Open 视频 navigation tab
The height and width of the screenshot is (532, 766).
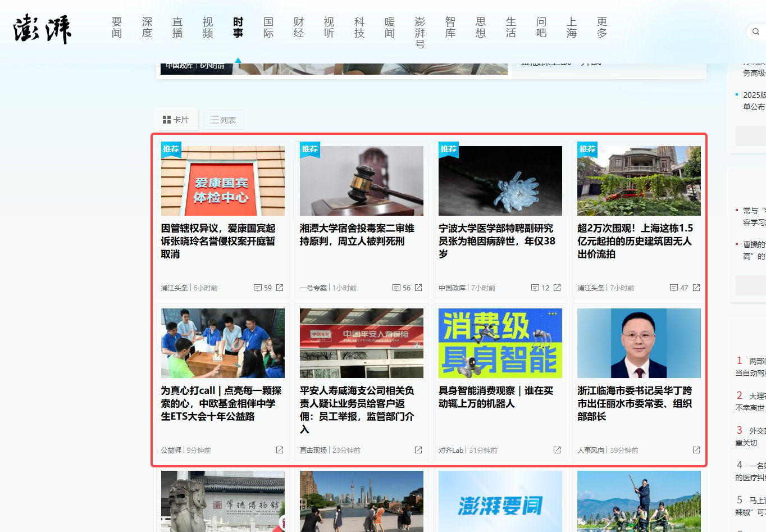pyautogui.click(x=208, y=28)
